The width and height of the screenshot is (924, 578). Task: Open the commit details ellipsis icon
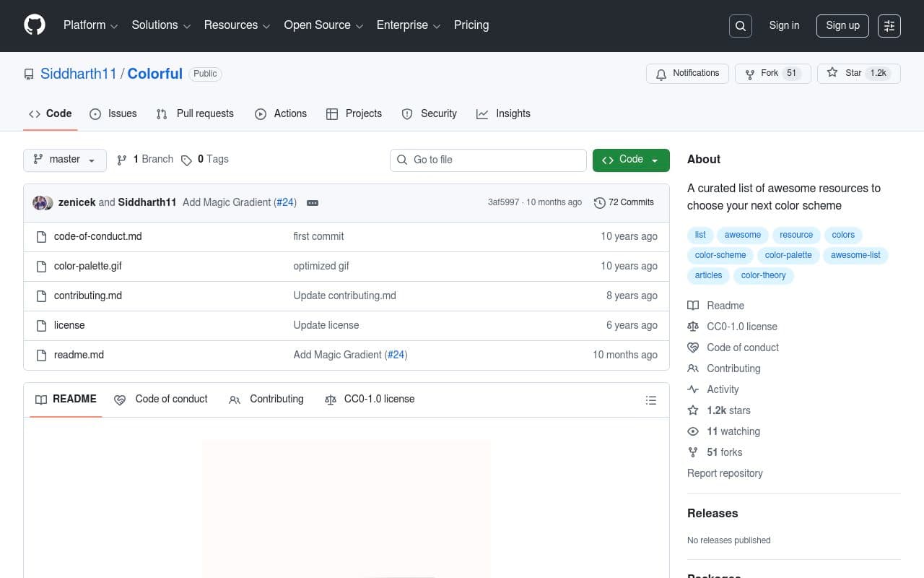(312, 202)
